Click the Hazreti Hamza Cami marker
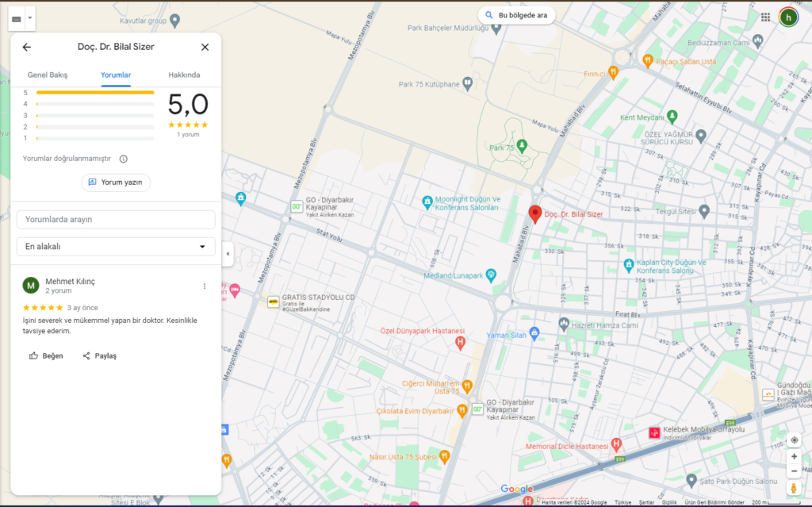This screenshot has height=507, width=812. (564, 324)
